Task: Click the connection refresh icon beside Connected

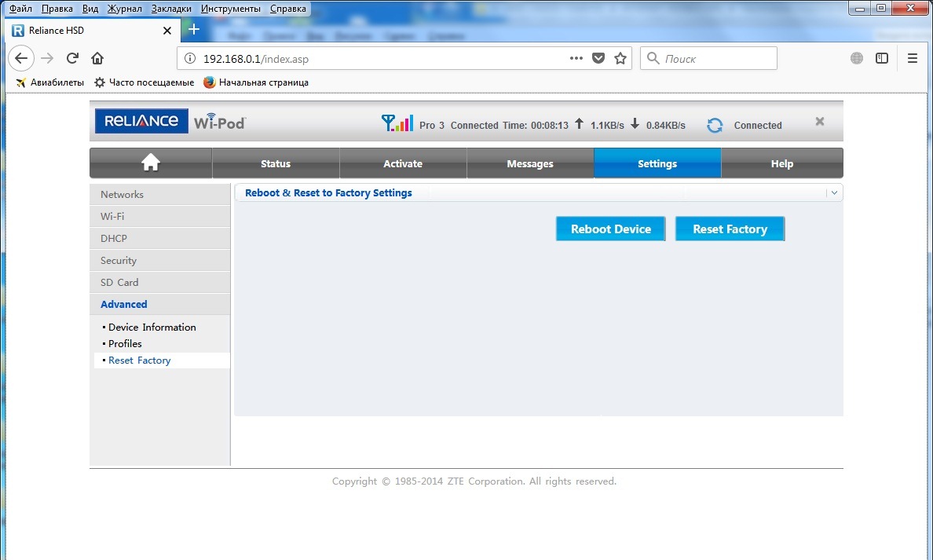Action: pyautogui.click(x=715, y=126)
